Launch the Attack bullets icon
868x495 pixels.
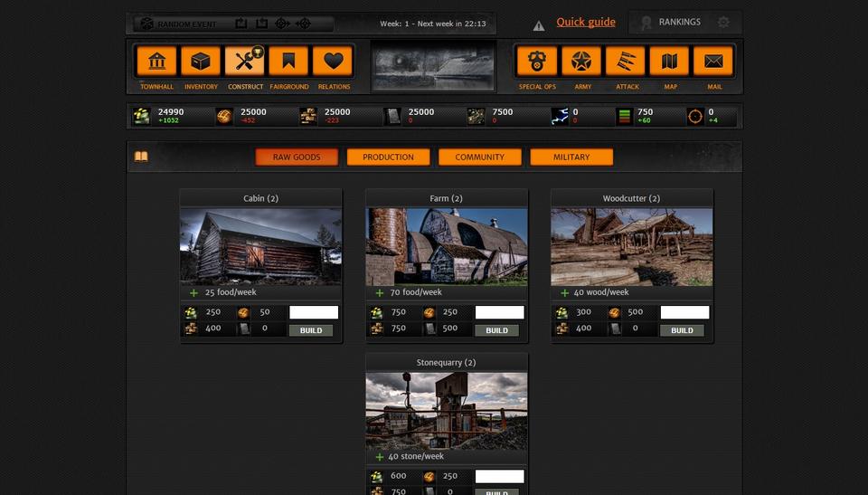click(x=626, y=62)
